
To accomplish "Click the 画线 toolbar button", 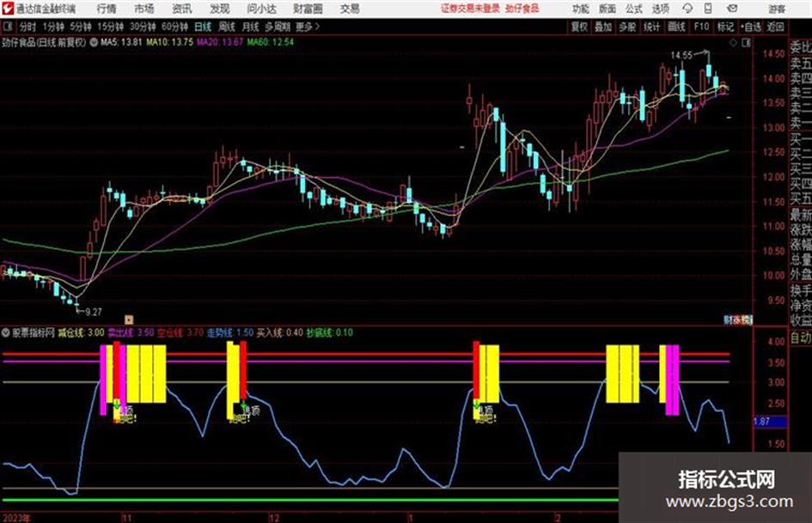I will click(x=676, y=27).
